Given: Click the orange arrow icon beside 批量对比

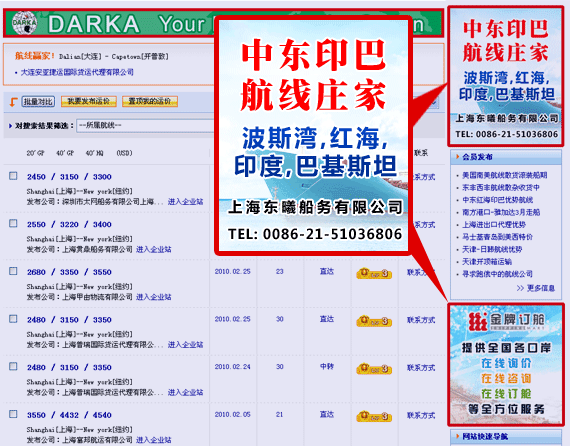Looking at the screenshot, I should tap(13, 102).
